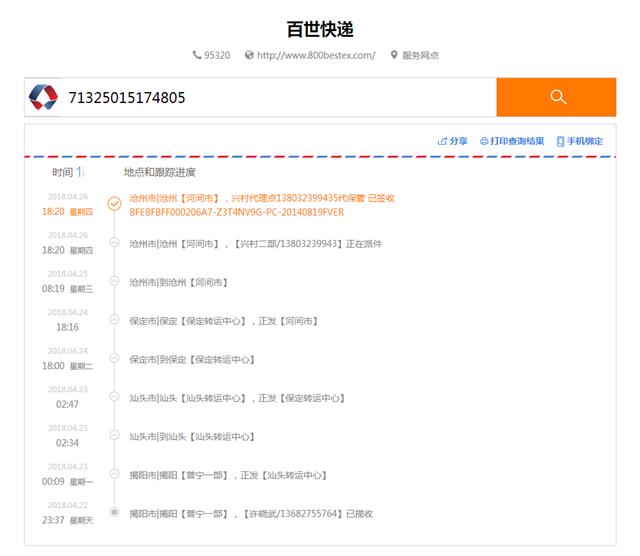Click the Best Express logo icon

[x=43, y=97]
